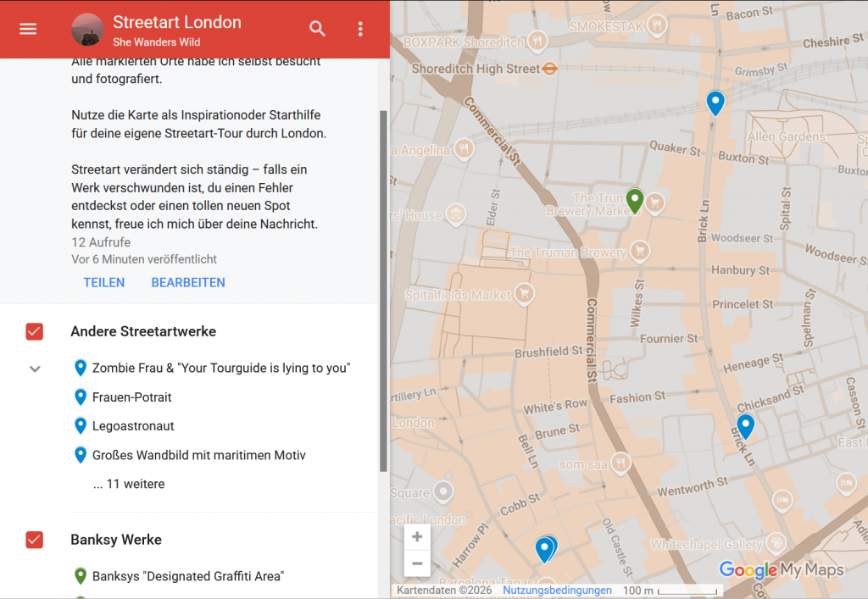Screen dimensions: 868x599
Task: Click the Andere Streetartwerke layer title
Action: click(143, 331)
